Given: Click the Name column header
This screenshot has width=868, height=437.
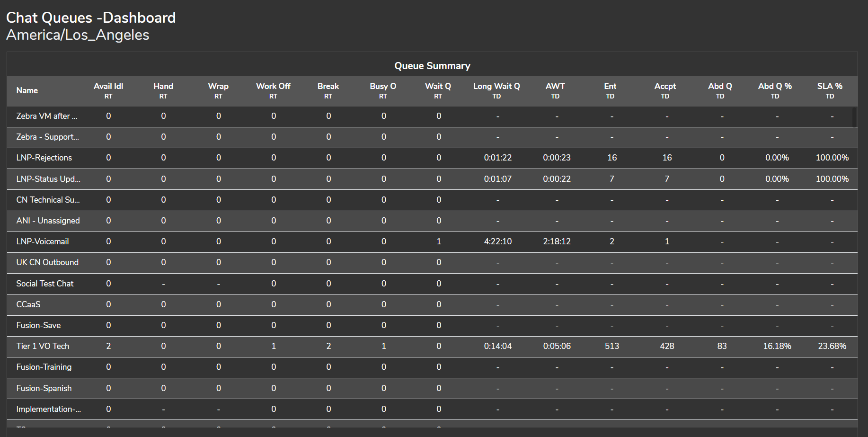Looking at the screenshot, I should [27, 90].
